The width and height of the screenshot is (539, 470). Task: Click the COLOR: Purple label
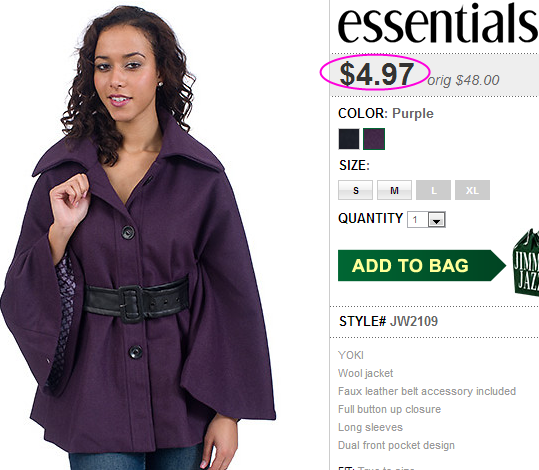coord(386,113)
